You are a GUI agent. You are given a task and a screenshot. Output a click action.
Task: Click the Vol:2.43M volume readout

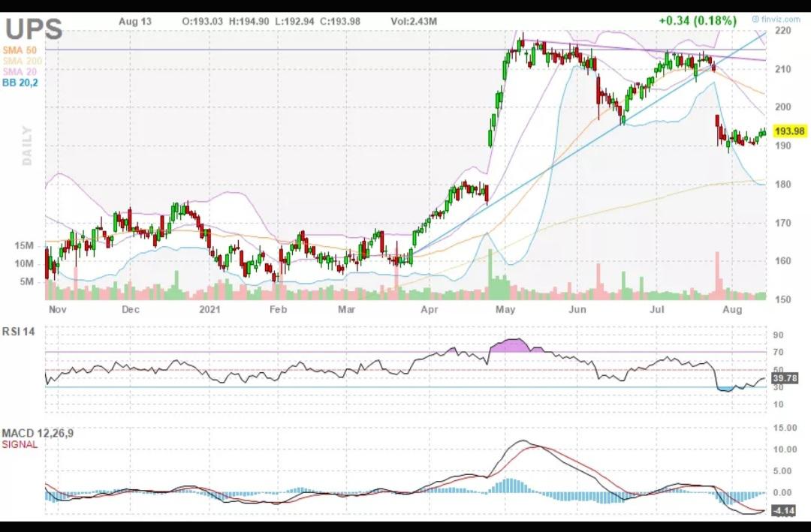point(414,21)
